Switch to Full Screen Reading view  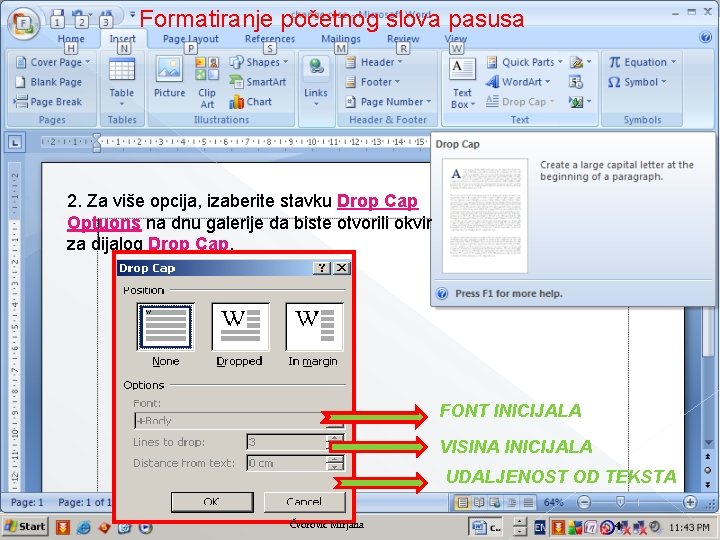[479, 502]
